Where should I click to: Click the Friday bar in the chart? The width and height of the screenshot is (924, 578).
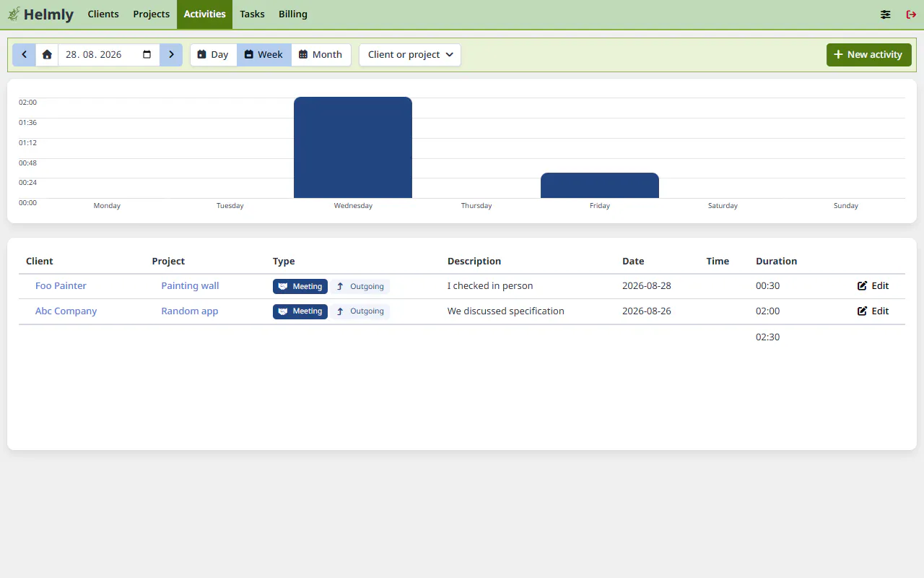pos(600,186)
